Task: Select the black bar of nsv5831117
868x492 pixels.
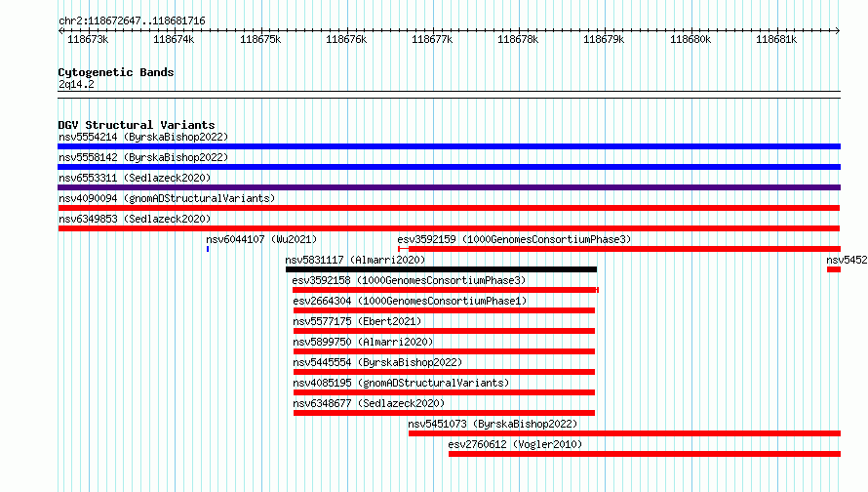Action: pos(441,269)
